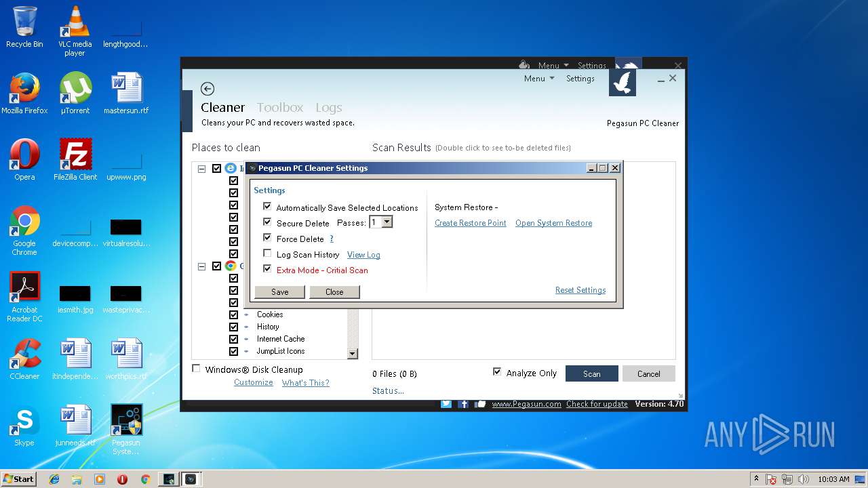The width and height of the screenshot is (868, 488).
Task: Click the Scan button
Action: click(591, 373)
